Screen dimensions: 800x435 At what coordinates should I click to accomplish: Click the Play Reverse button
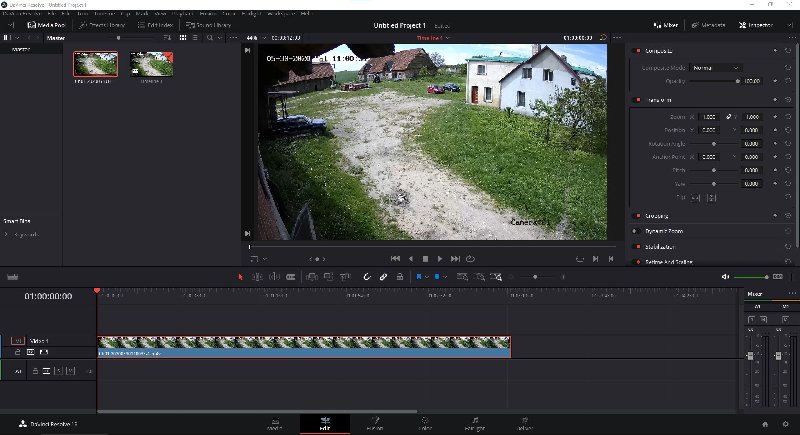point(411,259)
